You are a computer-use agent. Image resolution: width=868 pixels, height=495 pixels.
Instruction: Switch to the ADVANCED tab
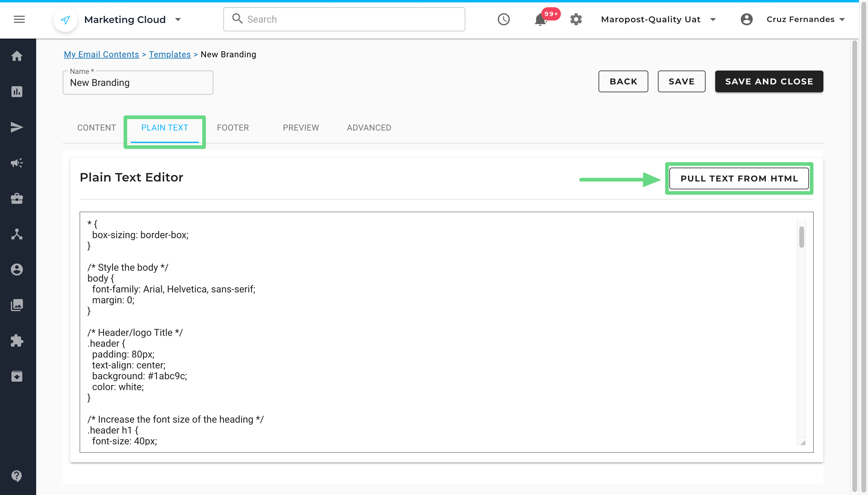369,128
